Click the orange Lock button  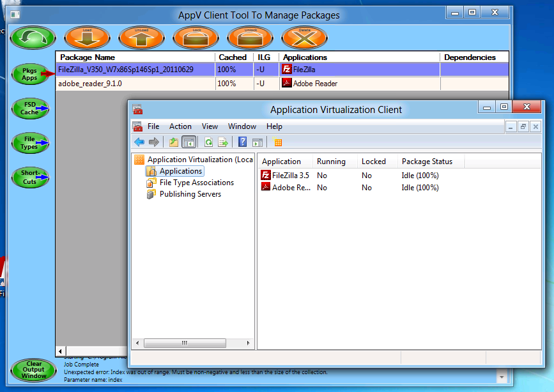point(196,38)
